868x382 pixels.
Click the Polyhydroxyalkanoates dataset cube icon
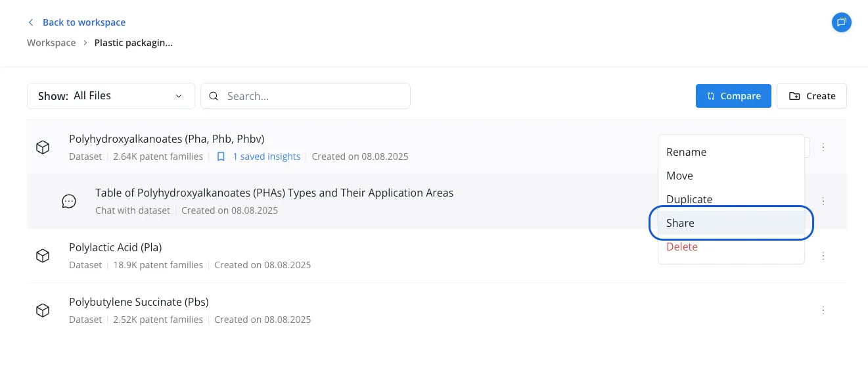(x=43, y=147)
